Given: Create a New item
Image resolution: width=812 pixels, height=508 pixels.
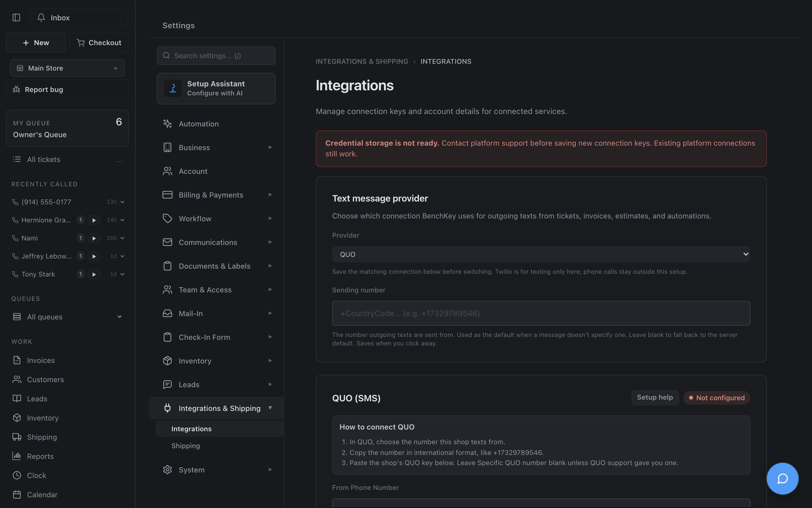Looking at the screenshot, I should point(36,43).
